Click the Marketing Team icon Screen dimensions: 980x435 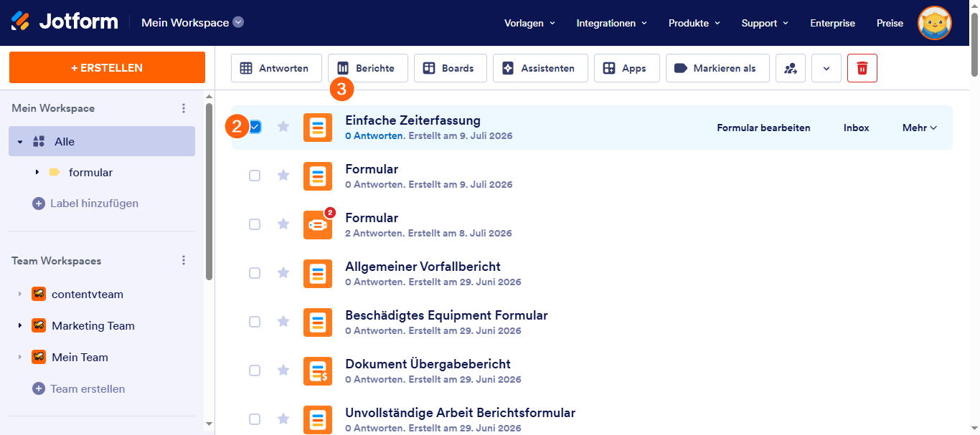coord(39,326)
